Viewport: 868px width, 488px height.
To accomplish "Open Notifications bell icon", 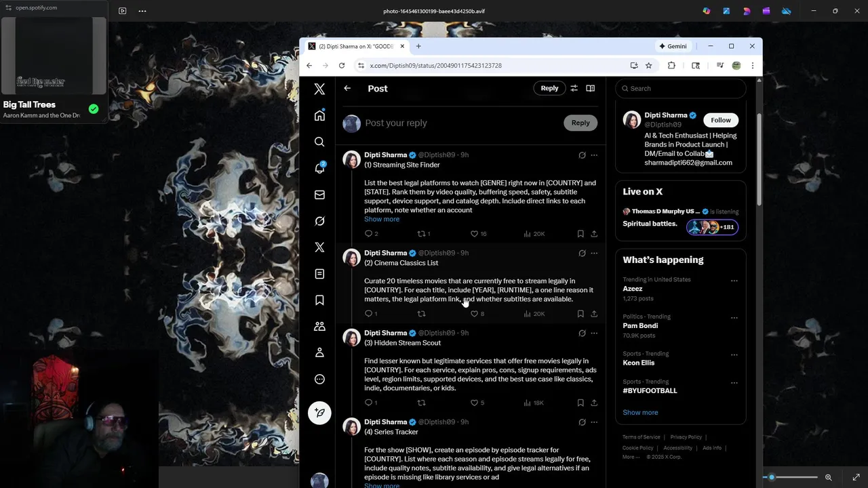I will 319,168.
